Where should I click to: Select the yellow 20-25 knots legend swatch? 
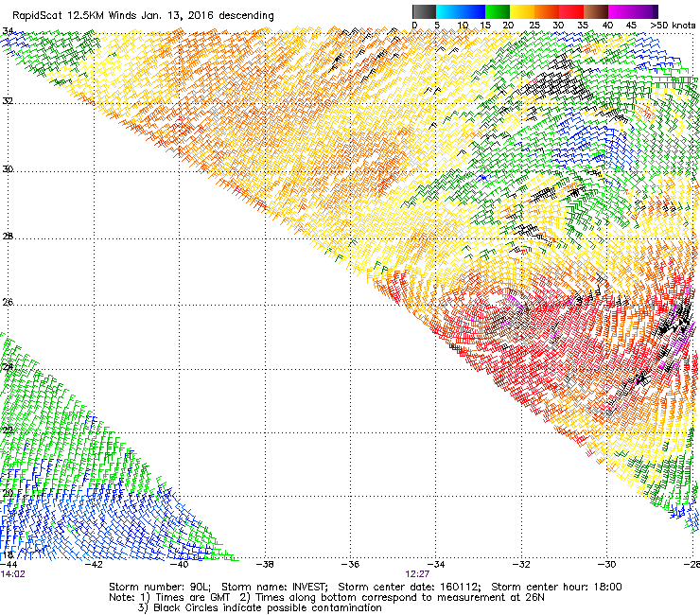[x=522, y=11]
